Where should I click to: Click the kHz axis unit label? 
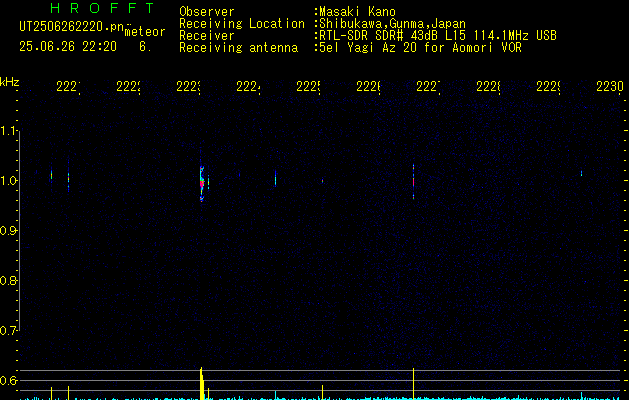10,82
